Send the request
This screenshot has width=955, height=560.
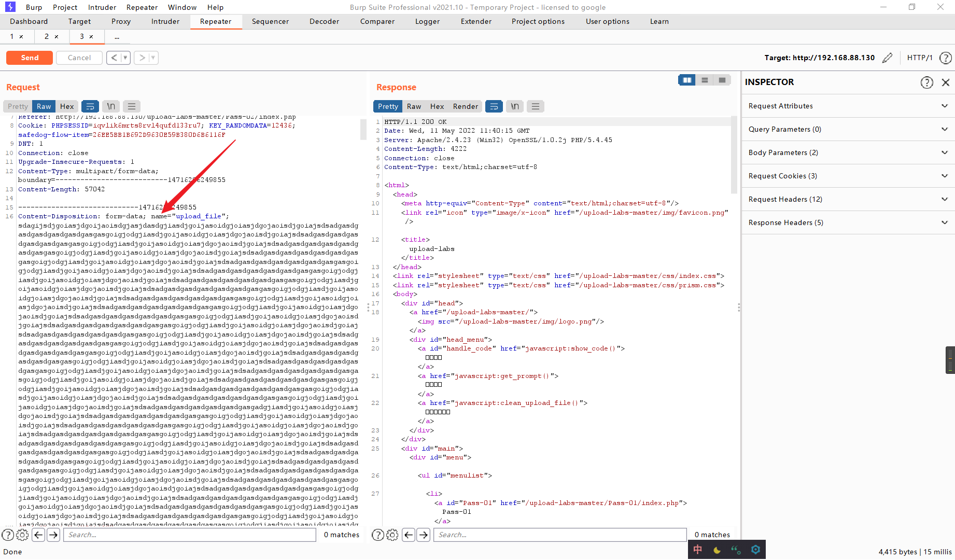click(30, 58)
